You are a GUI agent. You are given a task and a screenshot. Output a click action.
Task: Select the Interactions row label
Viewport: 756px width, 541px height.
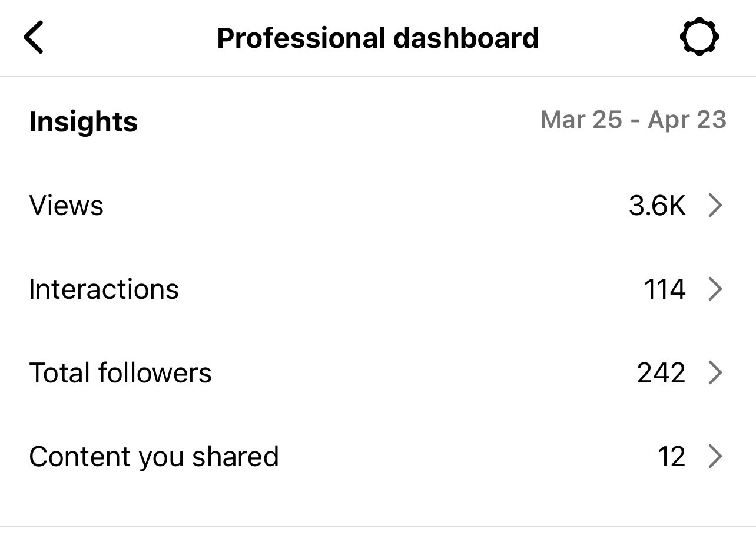pos(104,289)
